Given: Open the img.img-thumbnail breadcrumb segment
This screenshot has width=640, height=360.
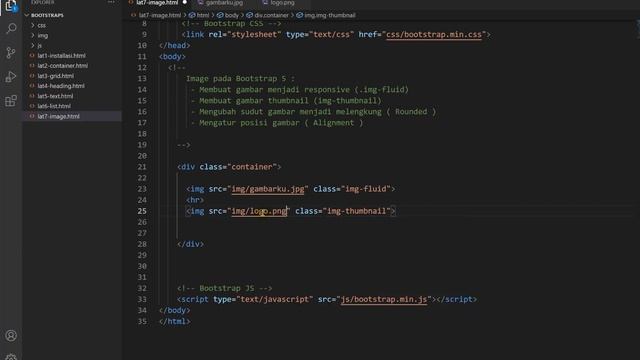Looking at the screenshot, I should click(330, 16).
